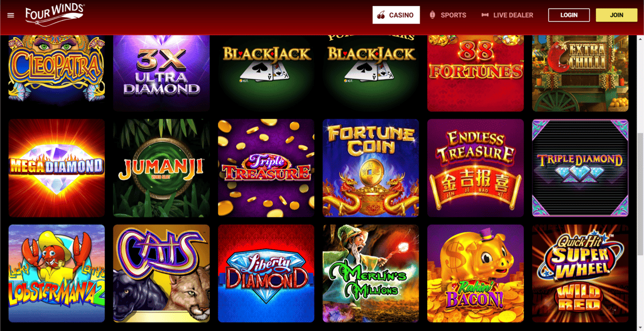The height and width of the screenshot is (331, 644).
Task: Choose the Endless Treasure game tile
Action: pyautogui.click(x=475, y=168)
